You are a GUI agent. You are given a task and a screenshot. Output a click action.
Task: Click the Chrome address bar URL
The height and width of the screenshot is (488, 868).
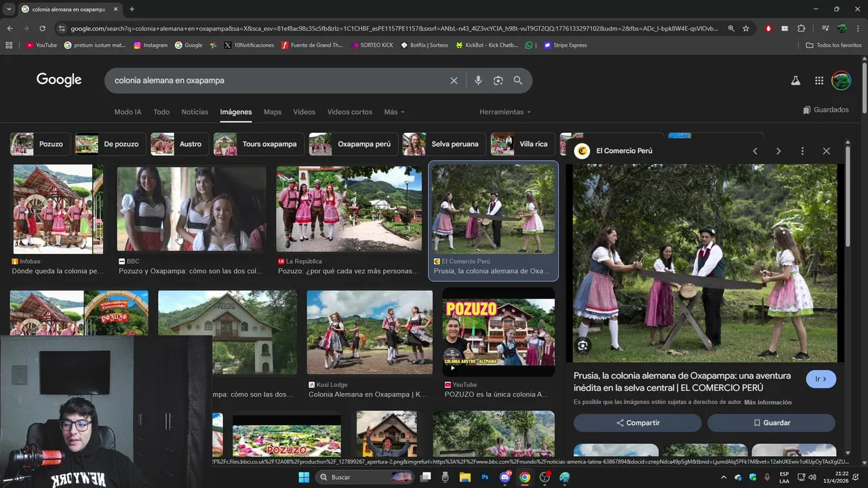click(x=393, y=28)
